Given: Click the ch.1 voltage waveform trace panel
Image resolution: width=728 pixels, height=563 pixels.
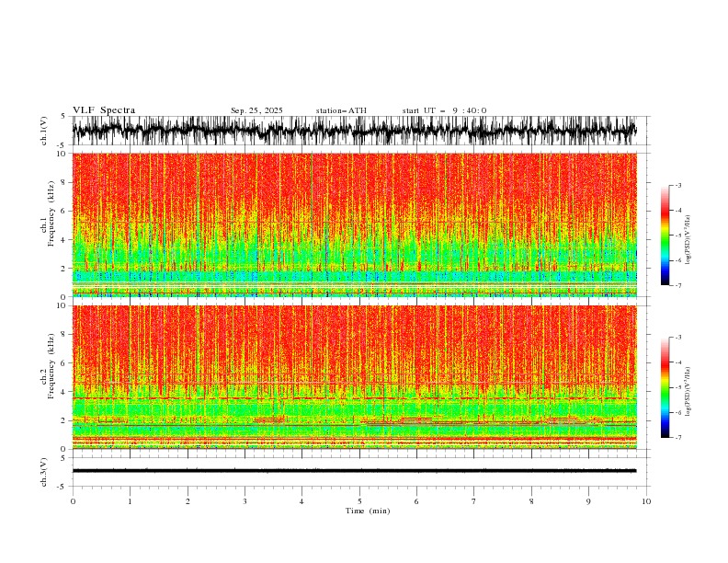Looking at the screenshot, I should (x=355, y=131).
